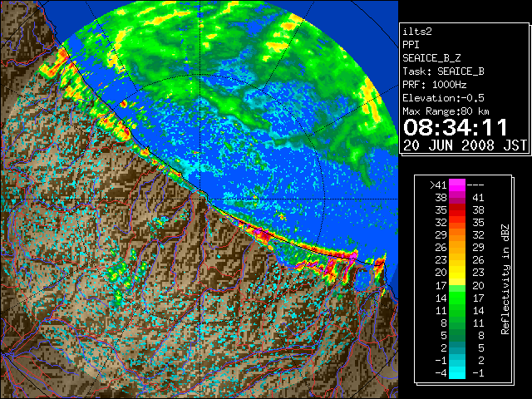Screen dimensions: 532x399
Task: Pick the cyan -4 to -1 dBZ legend band
Action: [x=457, y=373]
